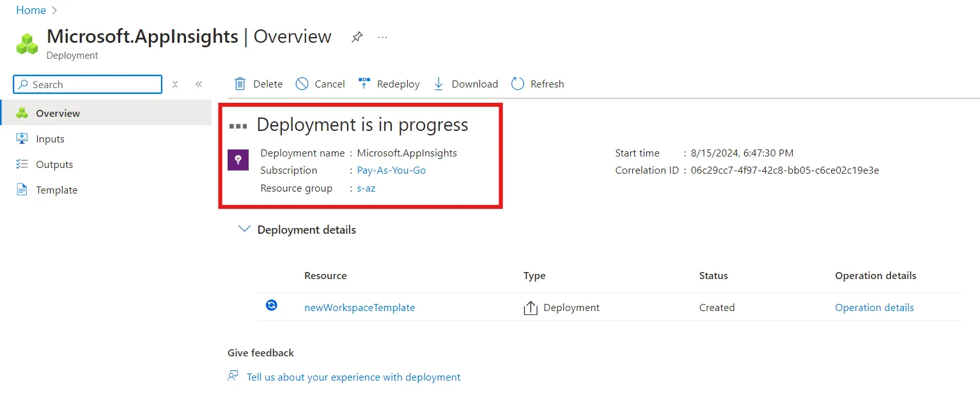Screen dimensions: 980x417
Task: Click the Status column header
Action: pos(713,276)
